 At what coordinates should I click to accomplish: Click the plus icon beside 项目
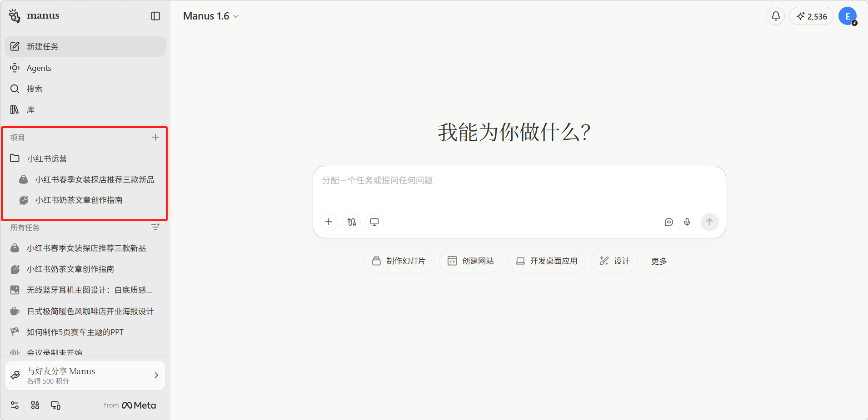pos(155,138)
